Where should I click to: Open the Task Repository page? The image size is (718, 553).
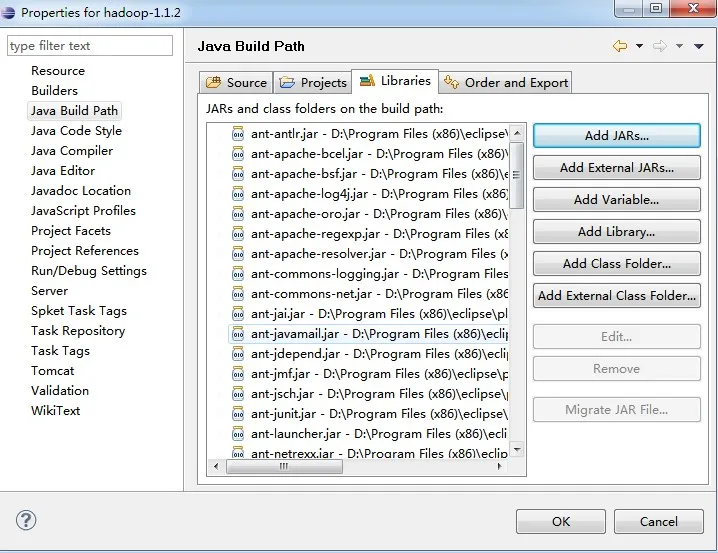pos(78,331)
